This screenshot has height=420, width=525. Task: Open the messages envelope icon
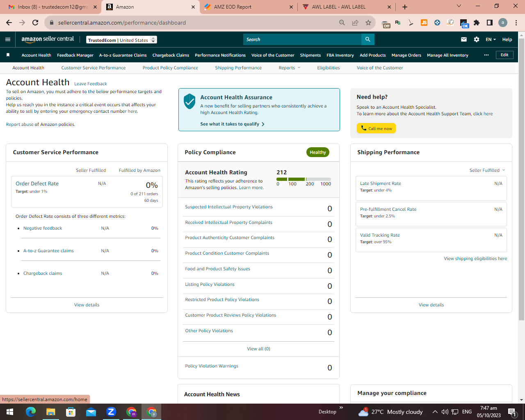click(464, 39)
